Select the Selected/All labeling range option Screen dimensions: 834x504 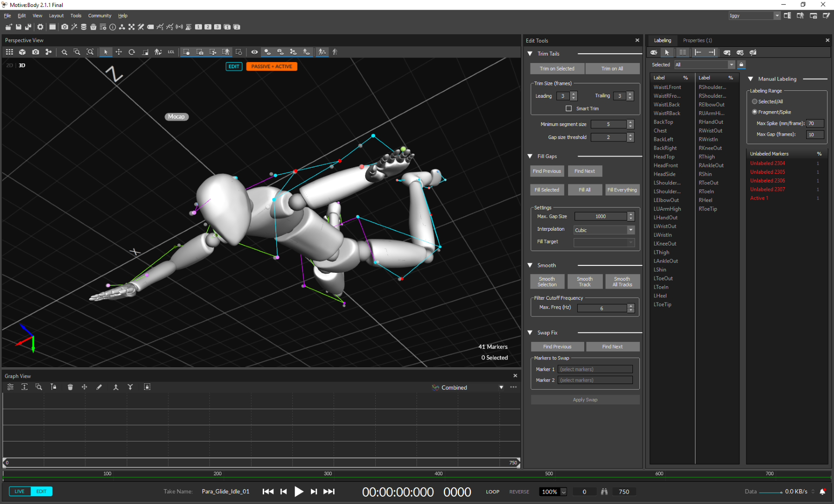pos(755,101)
